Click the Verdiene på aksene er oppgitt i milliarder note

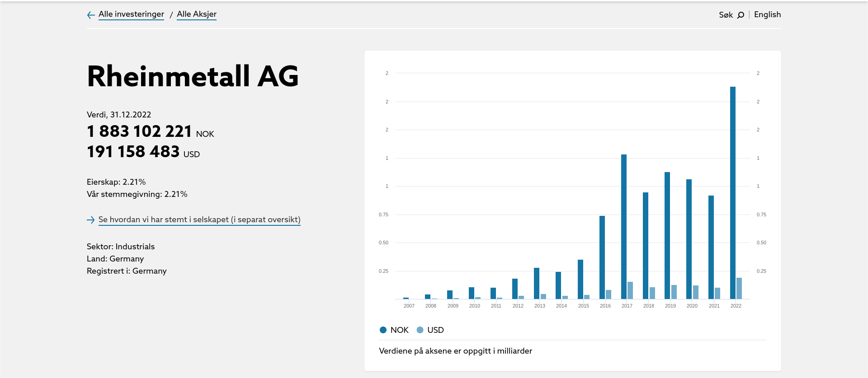(x=456, y=351)
